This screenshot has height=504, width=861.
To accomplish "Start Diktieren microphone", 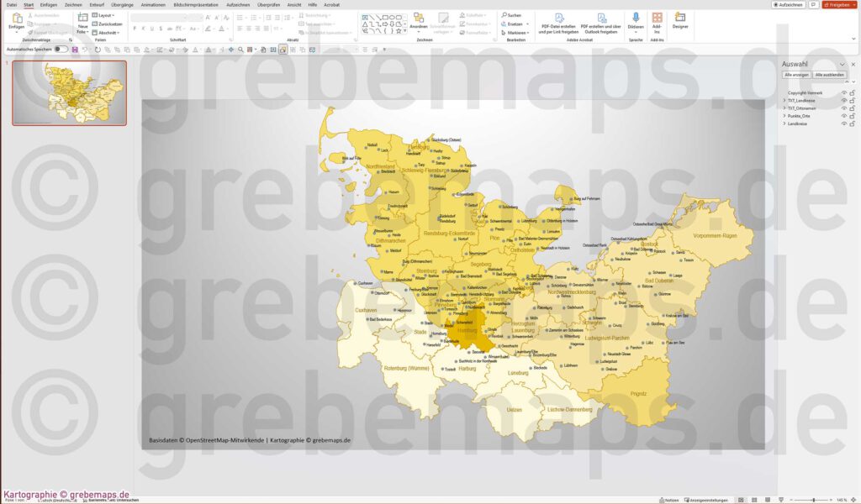I will (636, 22).
